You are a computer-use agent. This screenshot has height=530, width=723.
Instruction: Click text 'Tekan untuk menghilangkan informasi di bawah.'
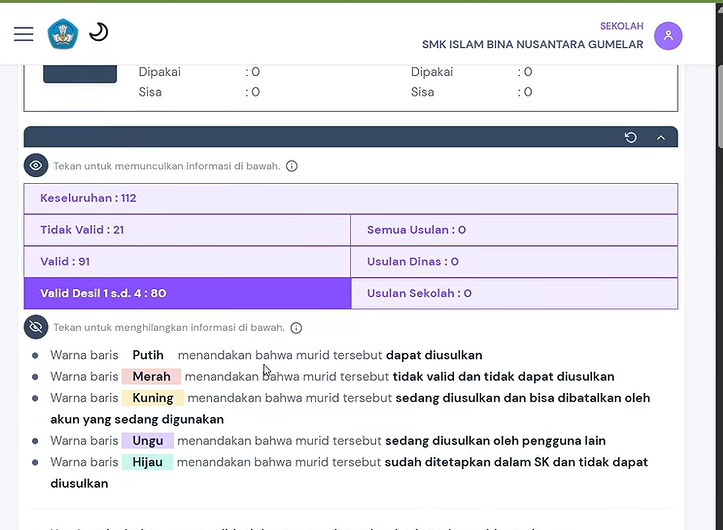click(169, 328)
